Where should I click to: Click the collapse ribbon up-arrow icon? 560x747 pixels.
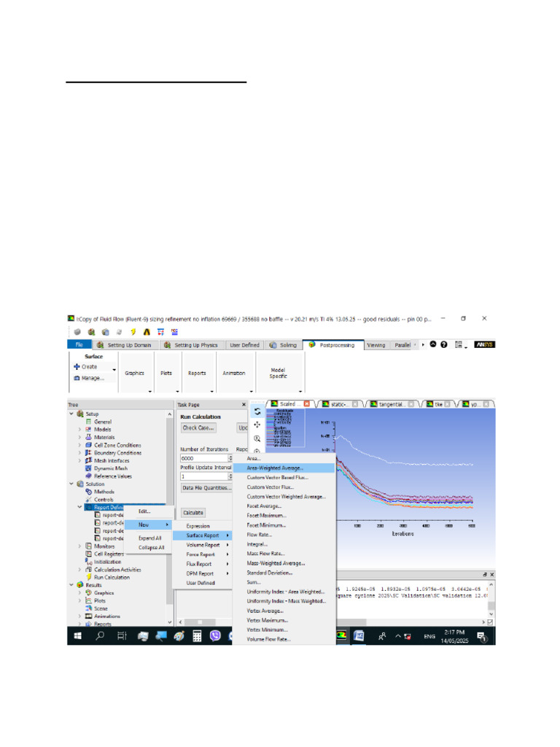[x=433, y=344]
